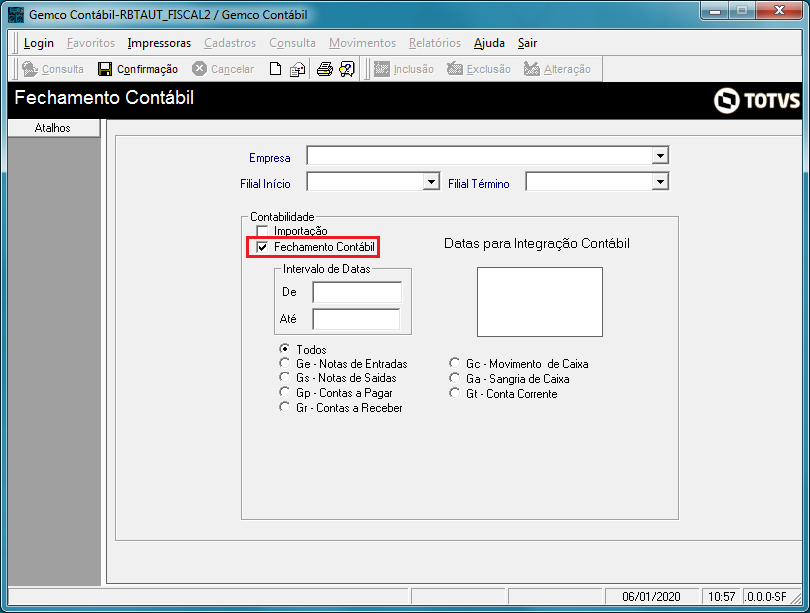Open the Login menu
The width and height of the screenshot is (810, 613).
pyautogui.click(x=39, y=43)
